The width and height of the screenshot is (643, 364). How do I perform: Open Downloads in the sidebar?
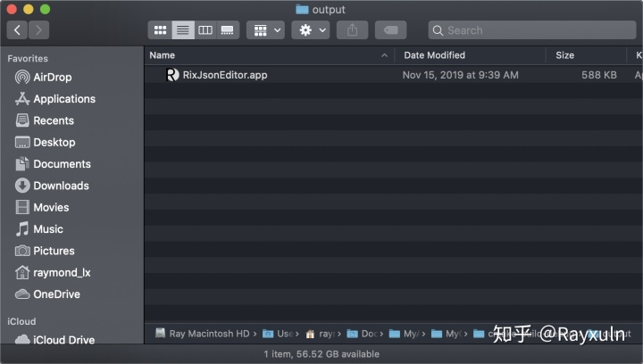(52, 186)
